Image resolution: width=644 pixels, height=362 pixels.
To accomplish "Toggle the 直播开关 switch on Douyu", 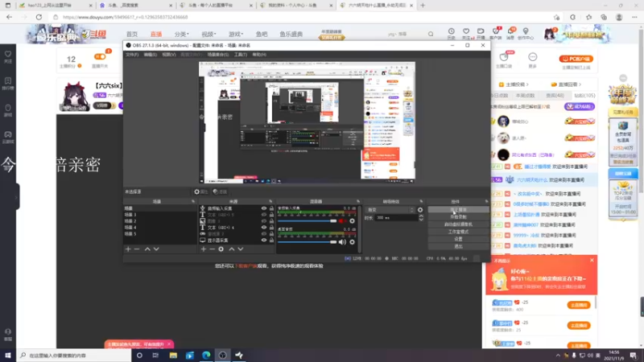I will coord(99,56).
